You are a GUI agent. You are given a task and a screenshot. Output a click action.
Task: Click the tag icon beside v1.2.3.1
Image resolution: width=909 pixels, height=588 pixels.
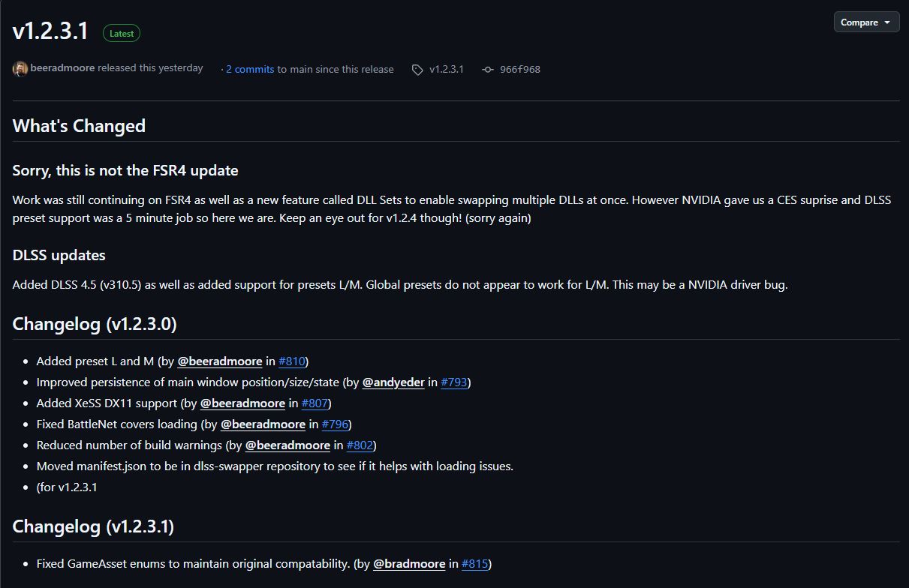tap(417, 69)
